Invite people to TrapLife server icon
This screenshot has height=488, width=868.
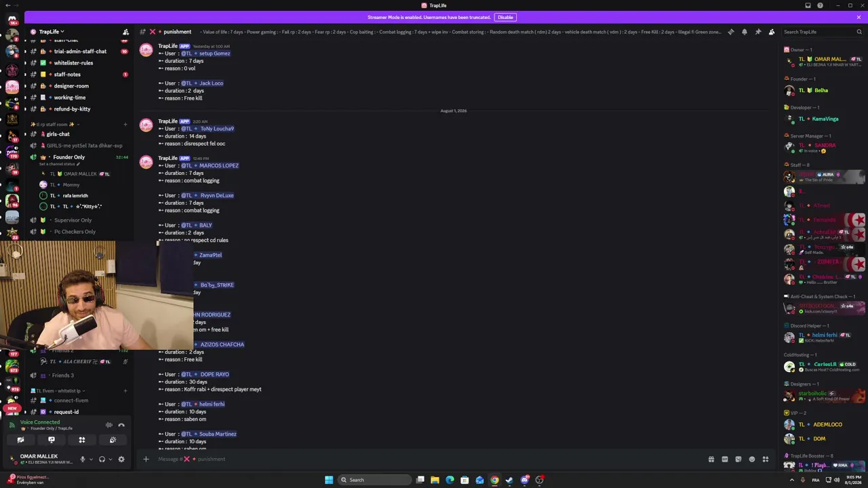tap(125, 32)
